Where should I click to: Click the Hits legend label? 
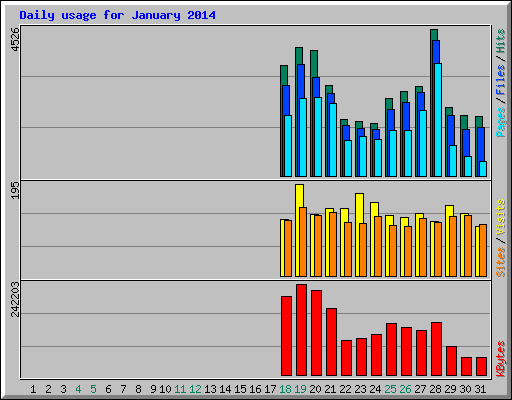click(501, 41)
